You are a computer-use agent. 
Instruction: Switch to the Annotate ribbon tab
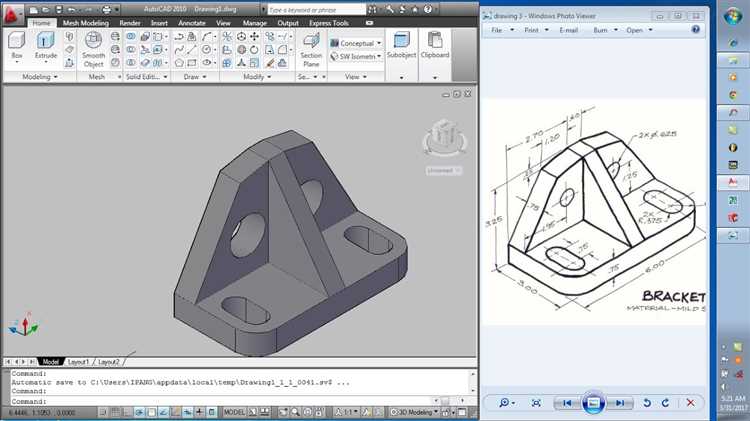192,23
